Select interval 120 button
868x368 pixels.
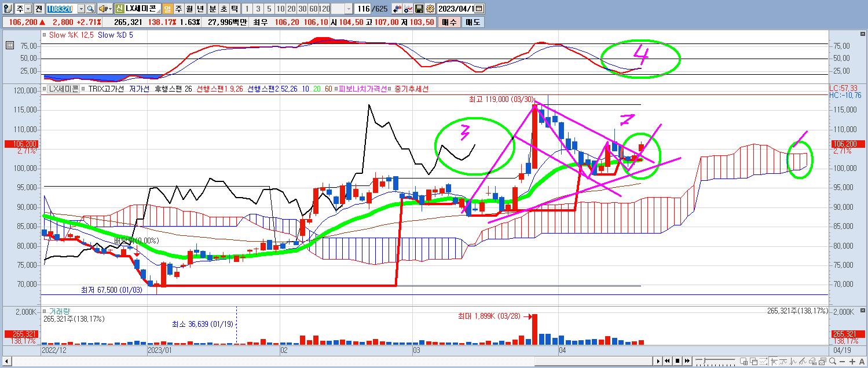[x=324, y=9]
